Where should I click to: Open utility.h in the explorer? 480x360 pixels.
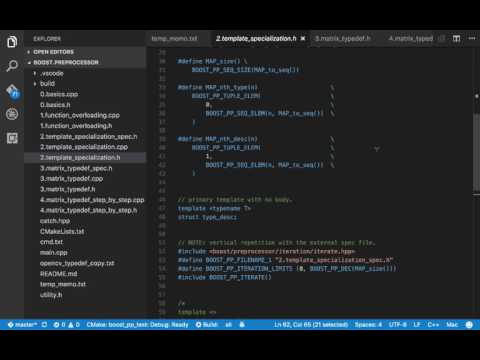click(51, 295)
